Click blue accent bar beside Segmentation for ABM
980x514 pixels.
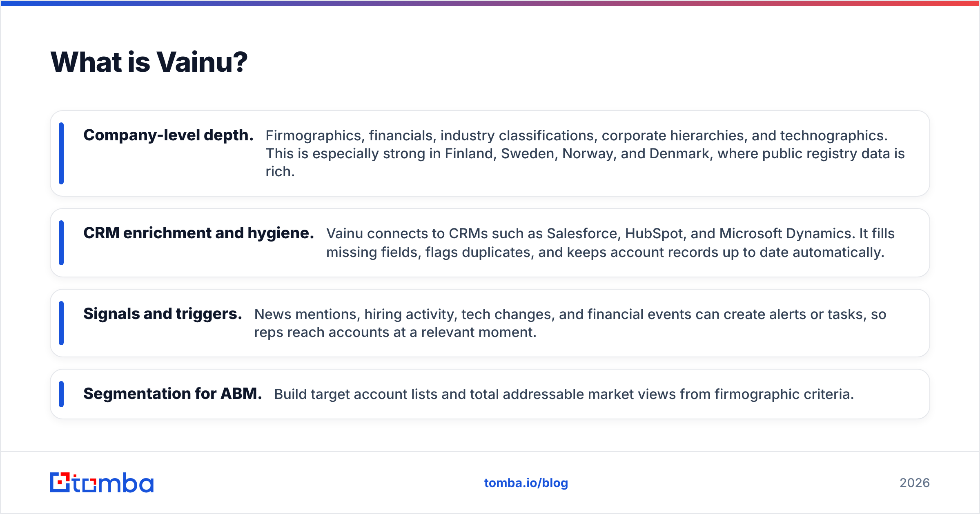[61, 394]
